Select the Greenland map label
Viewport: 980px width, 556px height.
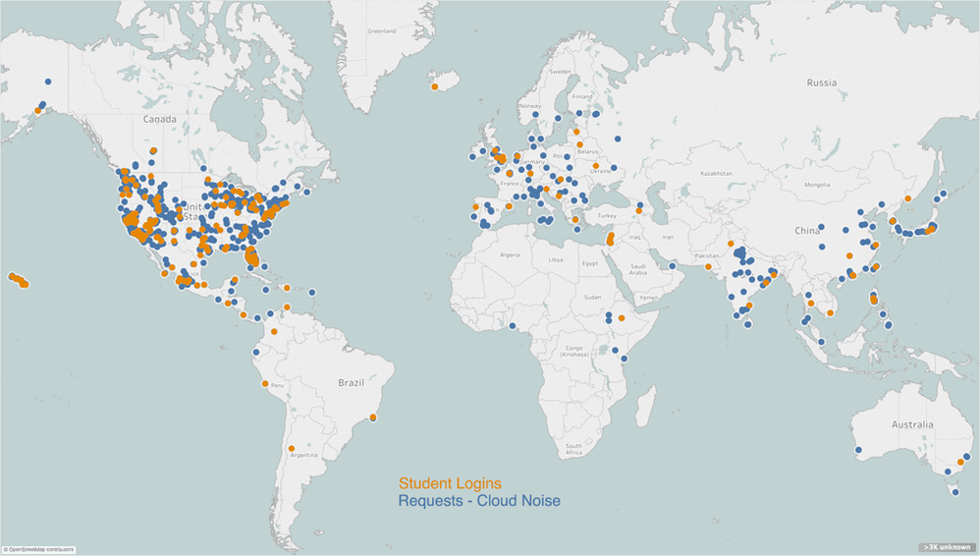(380, 30)
